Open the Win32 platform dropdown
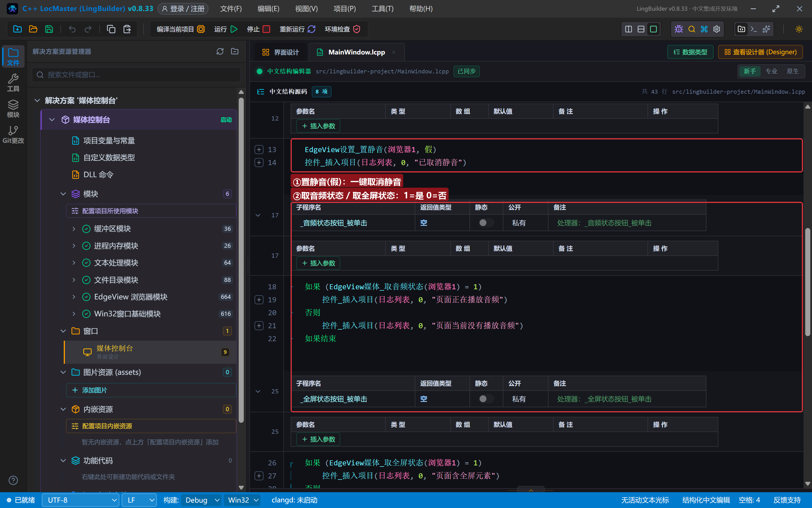Screen dimensions: 812x508 click(x=242, y=500)
